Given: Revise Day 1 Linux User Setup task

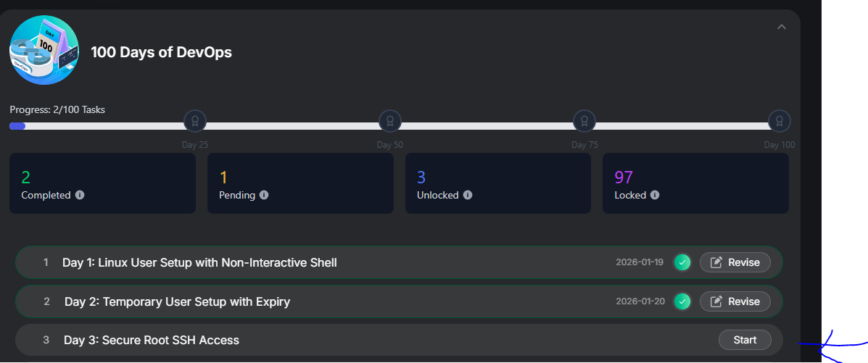Looking at the screenshot, I should click(735, 262).
